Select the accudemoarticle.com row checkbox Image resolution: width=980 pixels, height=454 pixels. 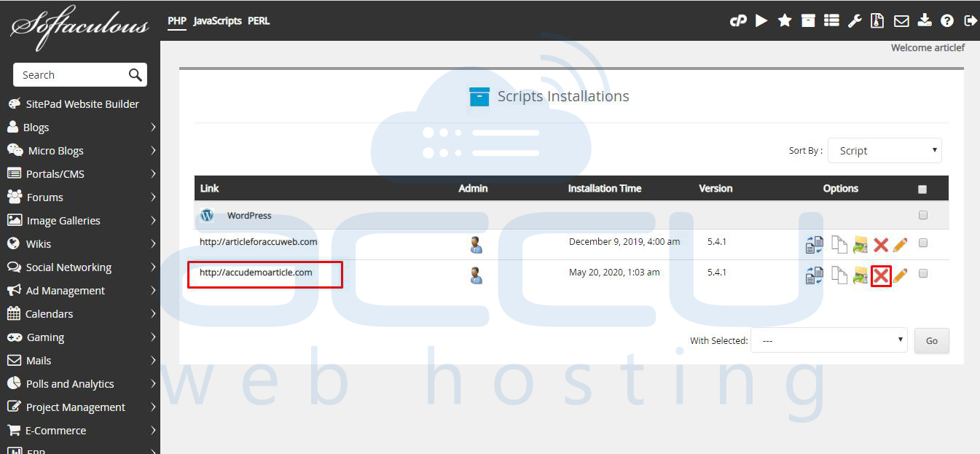pyautogui.click(x=923, y=273)
